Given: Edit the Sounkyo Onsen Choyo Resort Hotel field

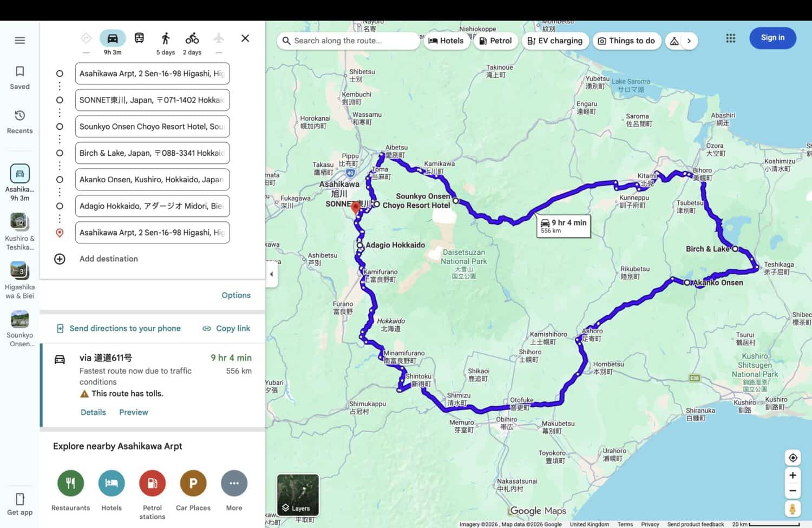Looking at the screenshot, I should pyautogui.click(x=152, y=127).
